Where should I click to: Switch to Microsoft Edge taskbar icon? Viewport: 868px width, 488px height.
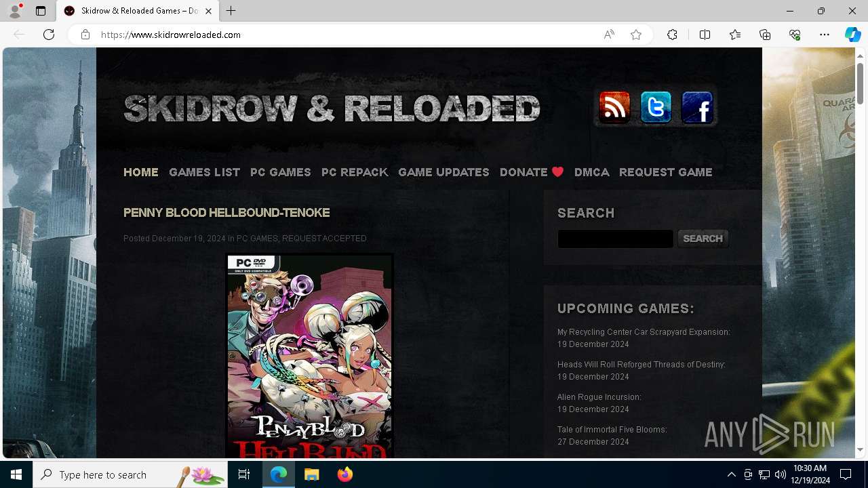pos(279,474)
